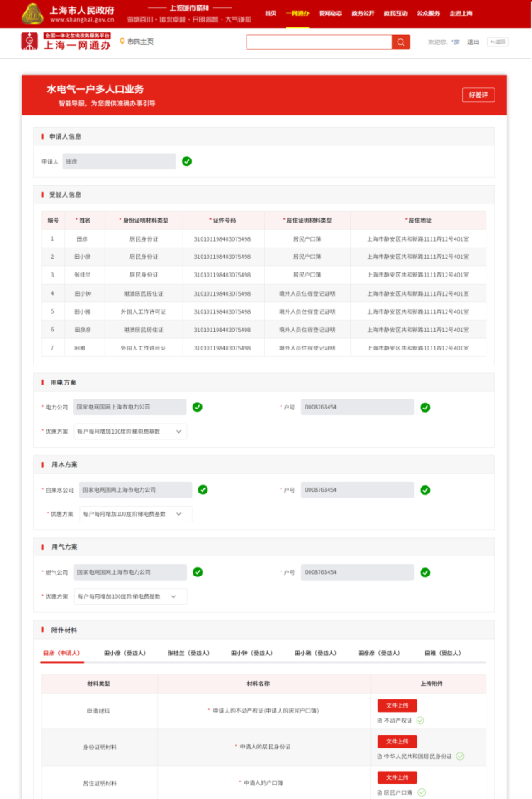Screen dimensions: 532x799
Task: Click the 证件号码 column header
Action: 223,220
